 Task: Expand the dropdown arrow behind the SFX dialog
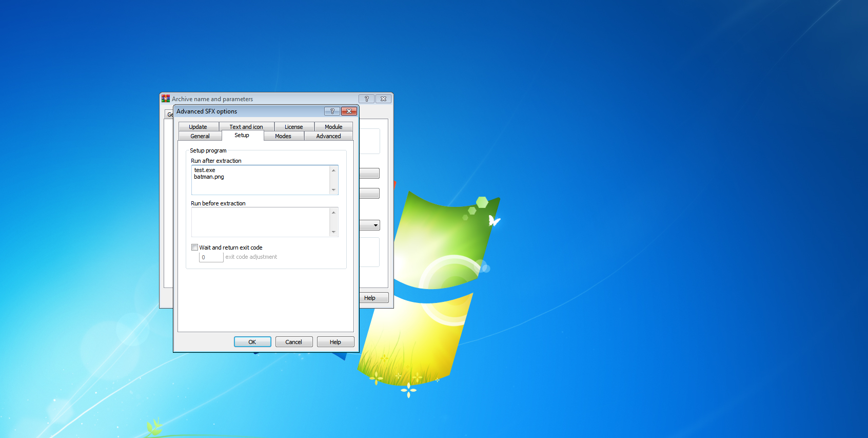pyautogui.click(x=376, y=225)
